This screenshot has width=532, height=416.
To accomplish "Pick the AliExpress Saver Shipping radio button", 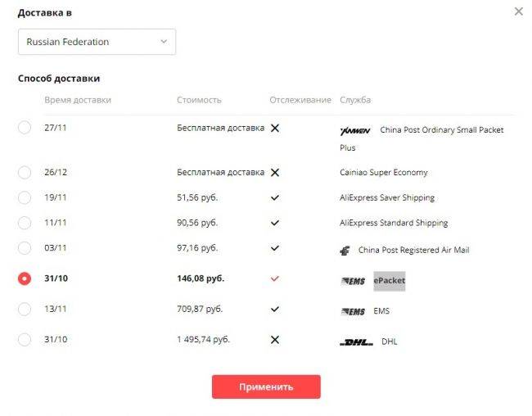I will click(25, 197).
